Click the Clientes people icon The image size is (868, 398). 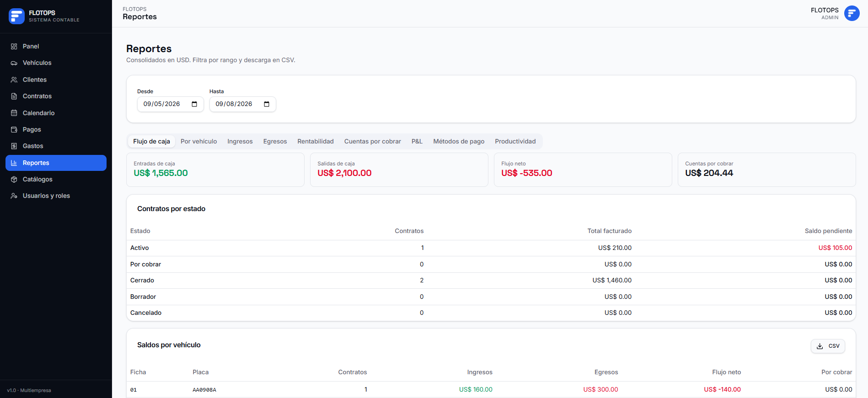point(14,80)
